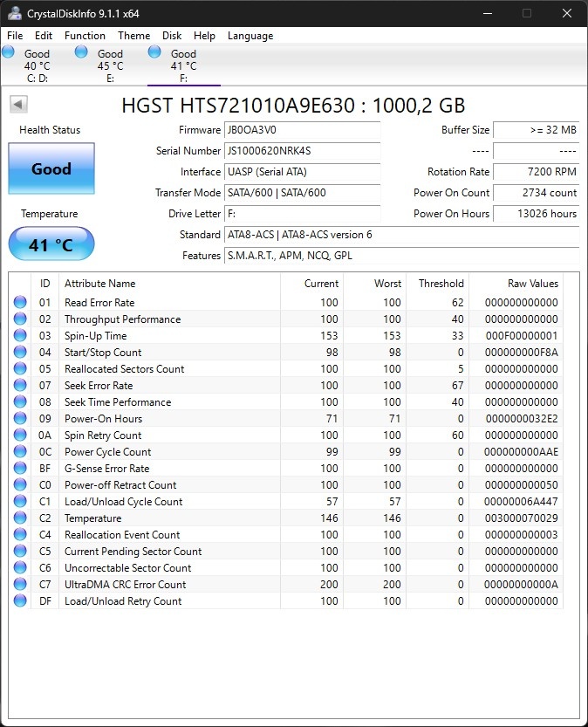Image resolution: width=588 pixels, height=727 pixels.
Task: Click the Good health status button
Action: [x=51, y=168]
